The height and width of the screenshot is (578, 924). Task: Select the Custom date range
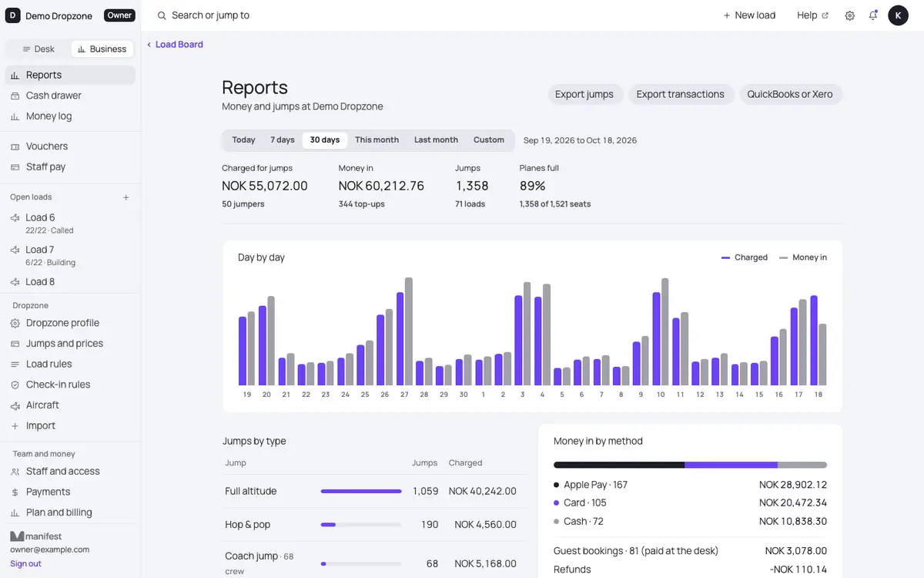[x=489, y=140]
